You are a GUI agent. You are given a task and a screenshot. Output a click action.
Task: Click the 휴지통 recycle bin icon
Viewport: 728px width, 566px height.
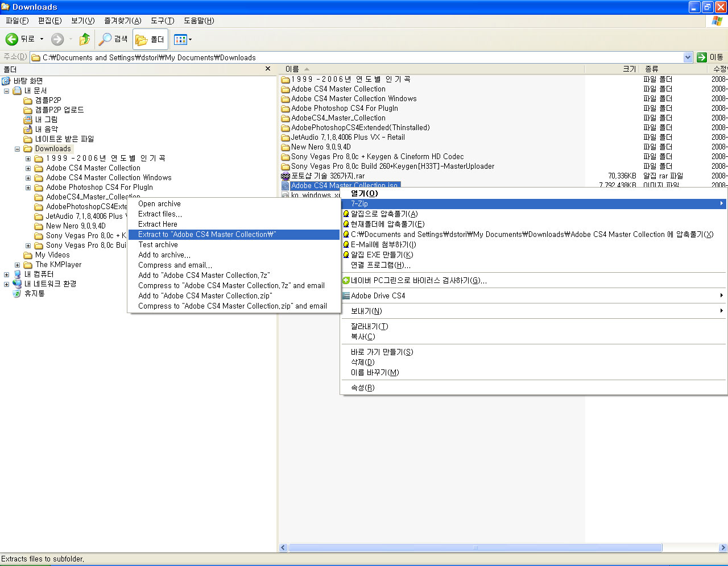point(17,294)
